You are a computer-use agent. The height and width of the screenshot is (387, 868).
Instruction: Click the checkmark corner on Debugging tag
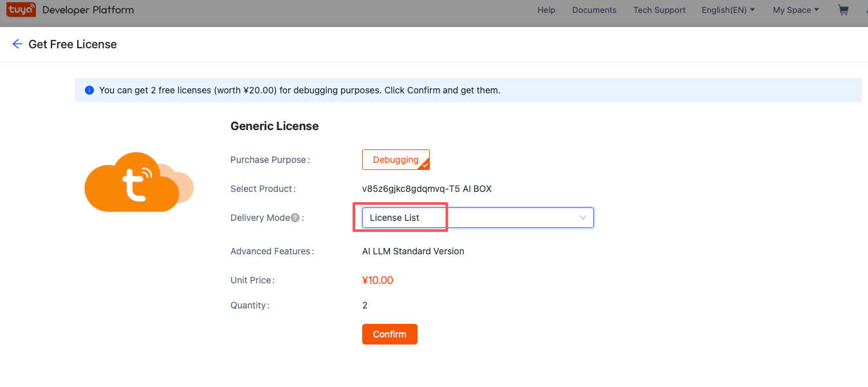[425, 166]
